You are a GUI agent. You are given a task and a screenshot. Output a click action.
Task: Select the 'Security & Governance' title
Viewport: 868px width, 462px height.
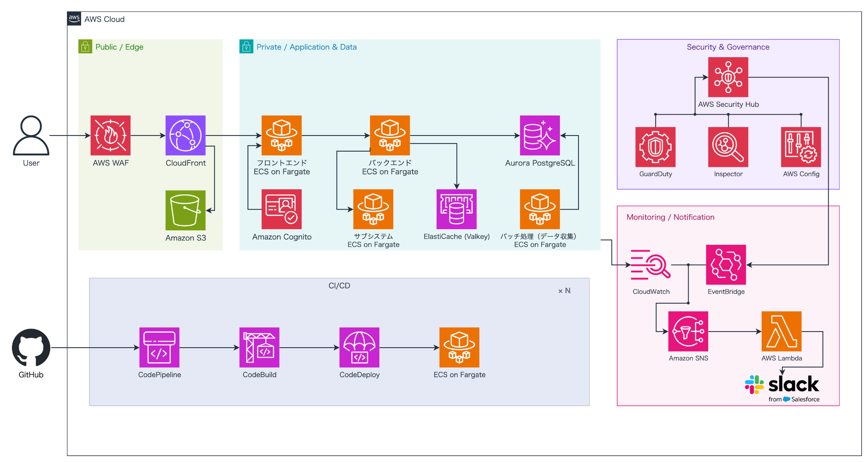pos(728,47)
